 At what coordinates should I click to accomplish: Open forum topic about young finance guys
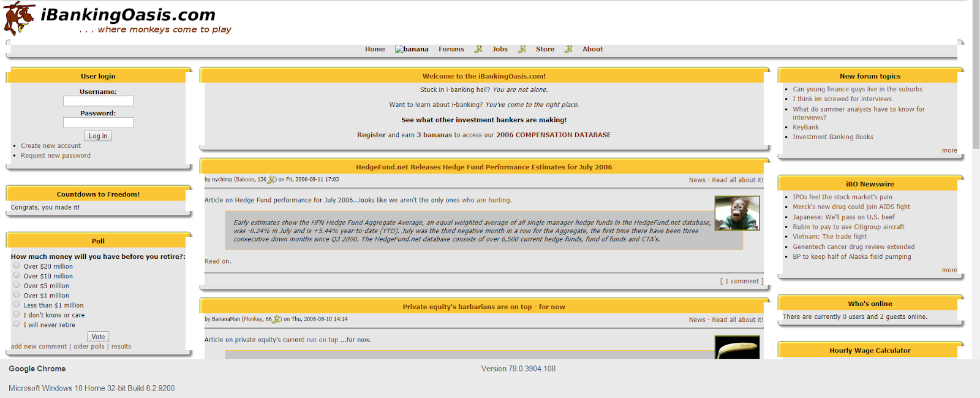tap(858, 90)
